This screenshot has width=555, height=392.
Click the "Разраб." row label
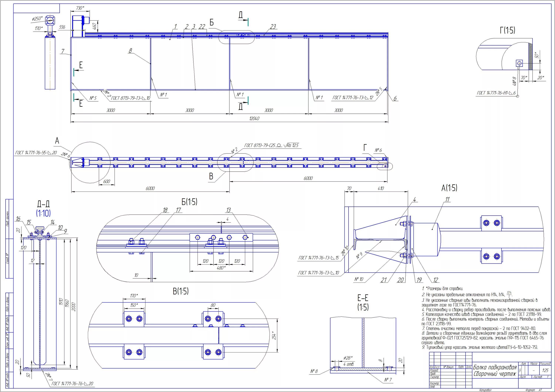click(x=434, y=370)
